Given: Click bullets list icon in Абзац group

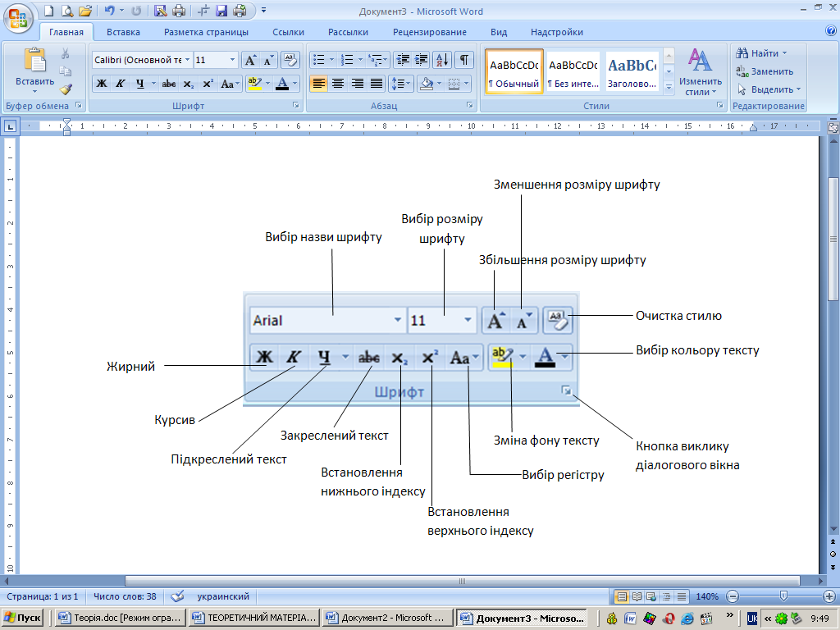Looking at the screenshot, I should pyautogui.click(x=319, y=60).
